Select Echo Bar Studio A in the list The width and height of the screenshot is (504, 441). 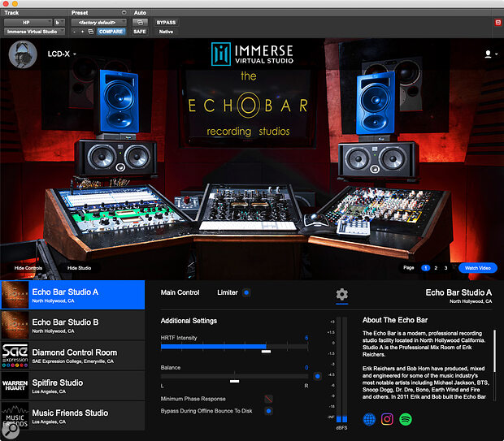pyautogui.click(x=72, y=295)
